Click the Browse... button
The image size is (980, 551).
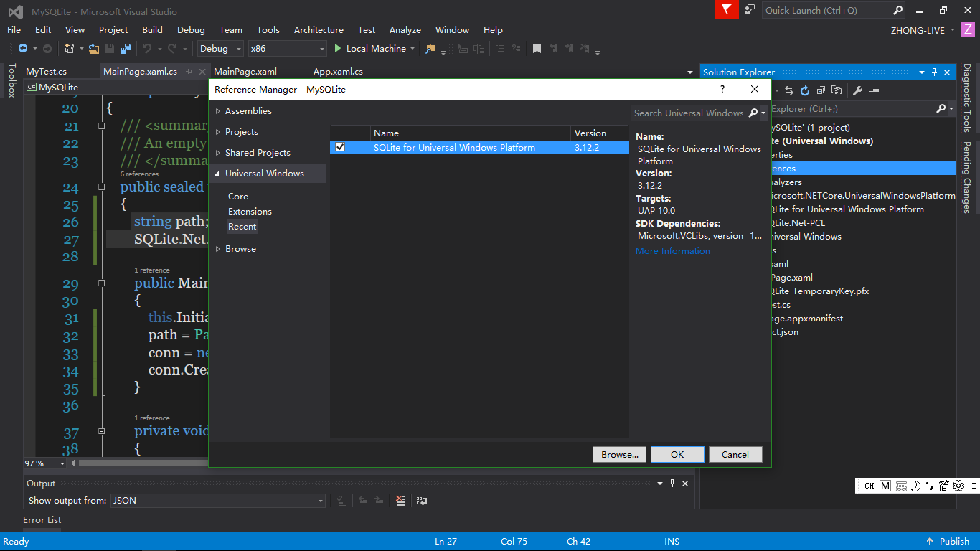620,455
